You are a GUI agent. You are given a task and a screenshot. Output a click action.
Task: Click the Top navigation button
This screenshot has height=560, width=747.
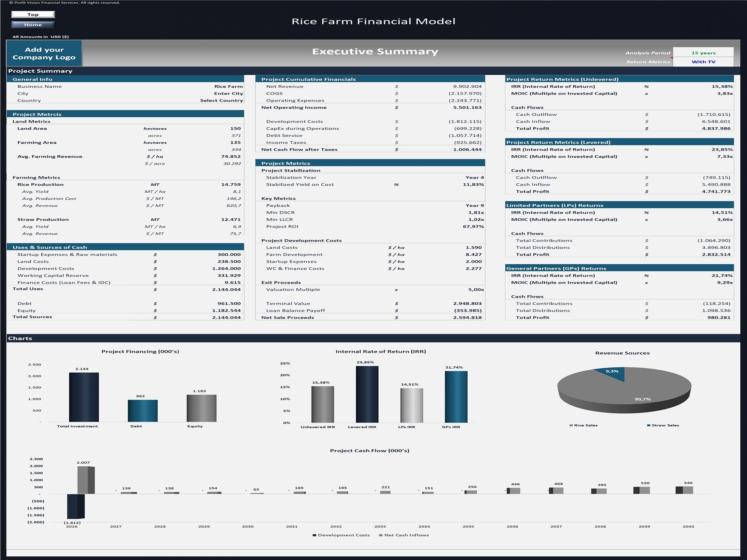[x=33, y=15]
